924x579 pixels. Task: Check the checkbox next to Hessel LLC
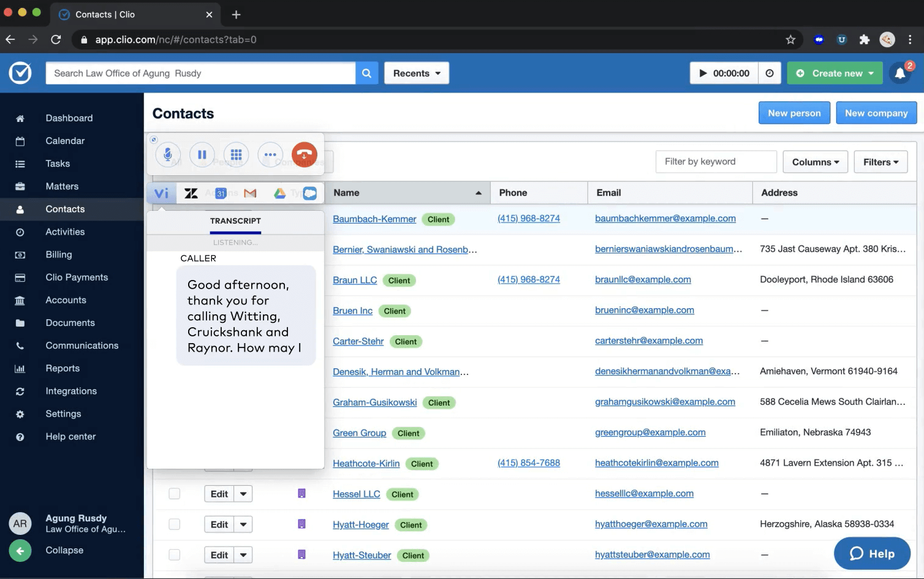tap(174, 493)
